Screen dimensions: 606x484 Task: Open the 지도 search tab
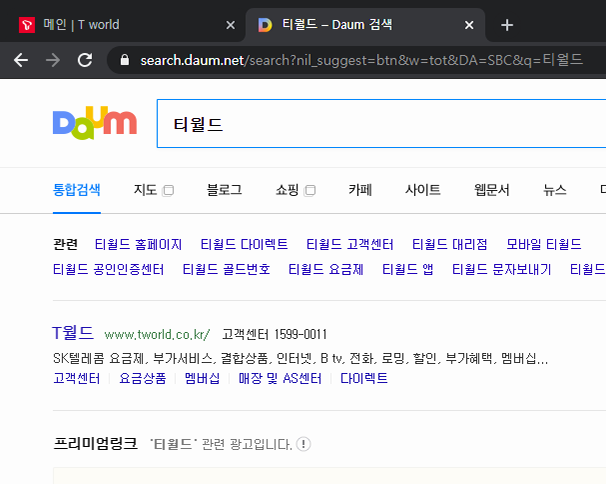(145, 190)
